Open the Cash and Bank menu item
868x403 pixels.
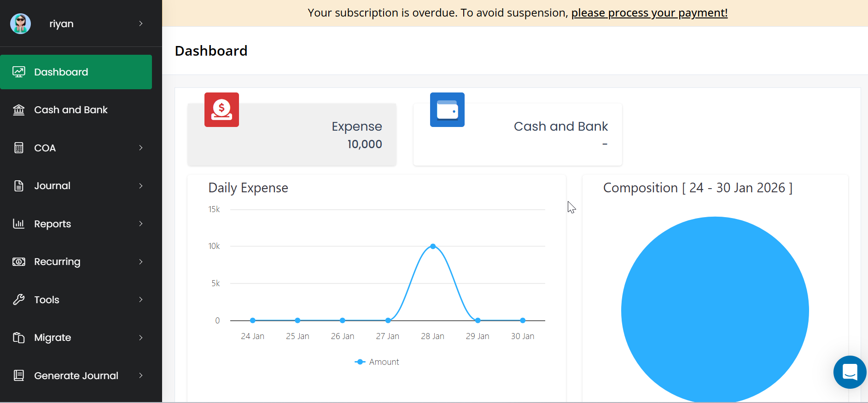[70, 110]
